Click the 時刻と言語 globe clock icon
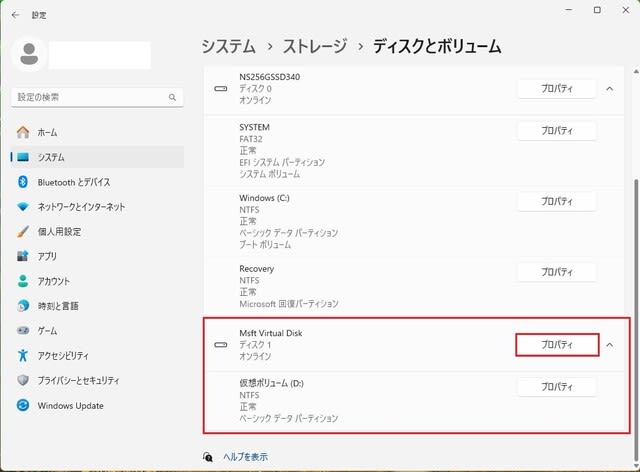 pos(23,306)
